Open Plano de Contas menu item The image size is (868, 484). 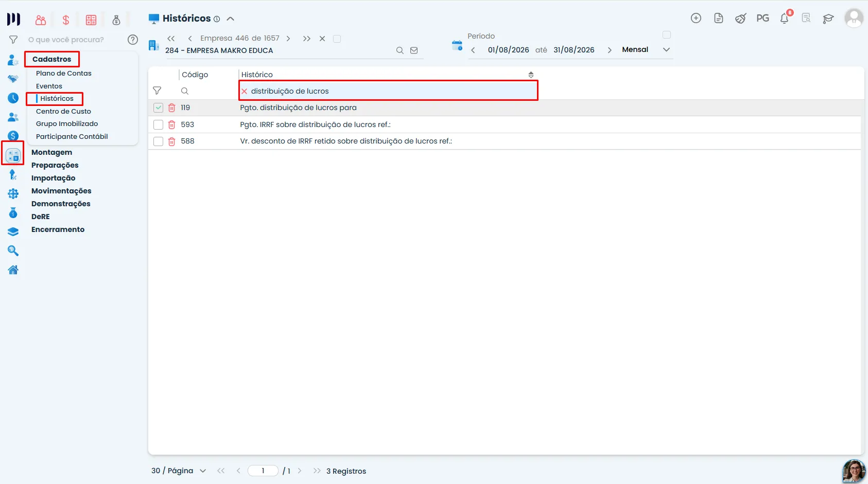click(x=64, y=74)
